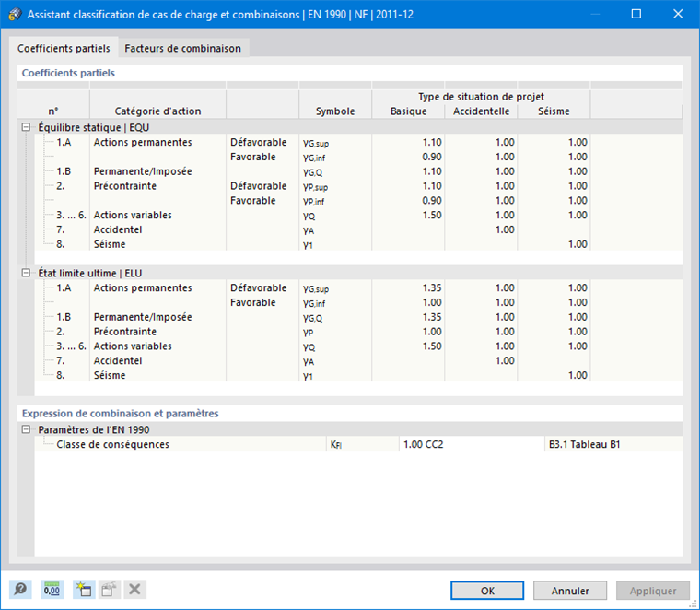Open the help icon in the bottom toolbar
This screenshot has width=700, height=610.
(20, 590)
